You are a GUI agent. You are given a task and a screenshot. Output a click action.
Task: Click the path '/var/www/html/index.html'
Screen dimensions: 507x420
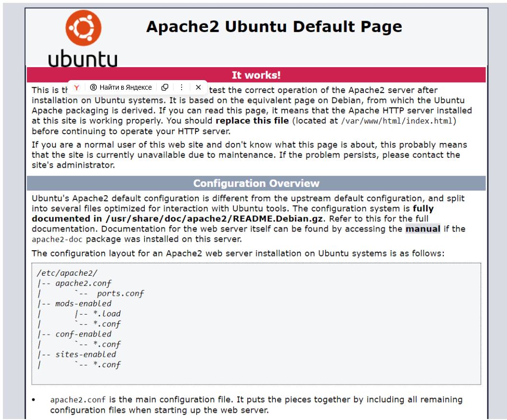click(397, 121)
